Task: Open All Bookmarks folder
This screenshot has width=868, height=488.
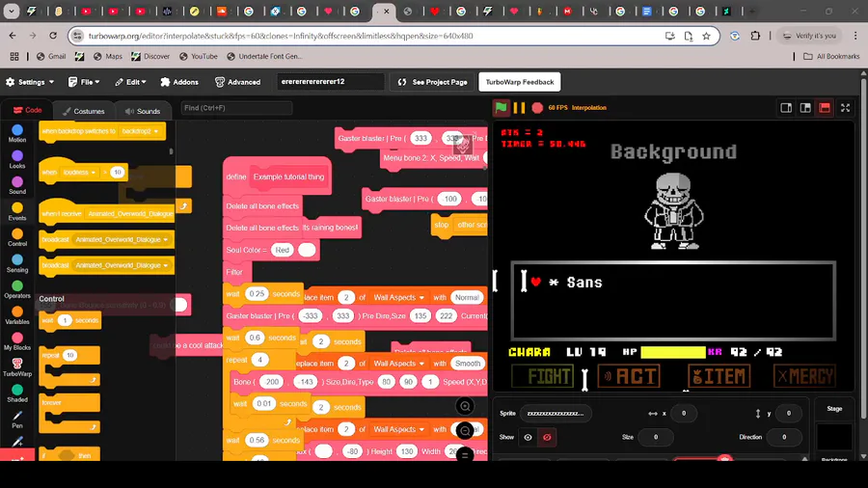Action: pyautogui.click(x=831, y=57)
